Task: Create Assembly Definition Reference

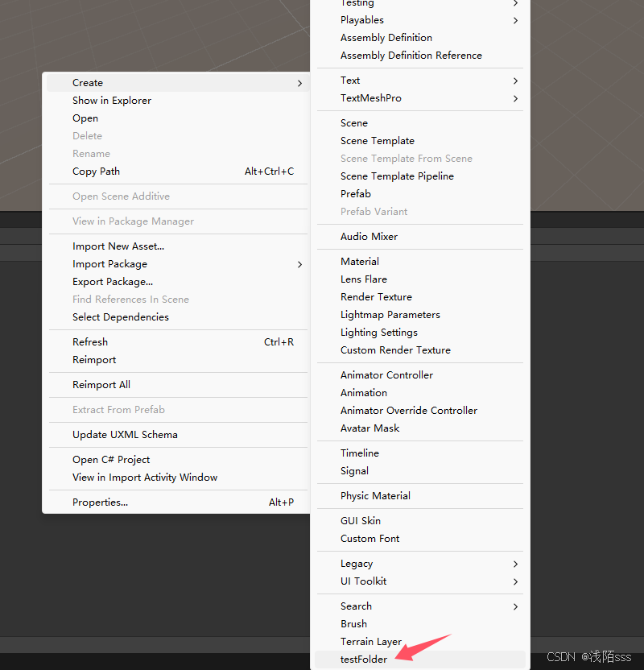Action: coord(420,56)
